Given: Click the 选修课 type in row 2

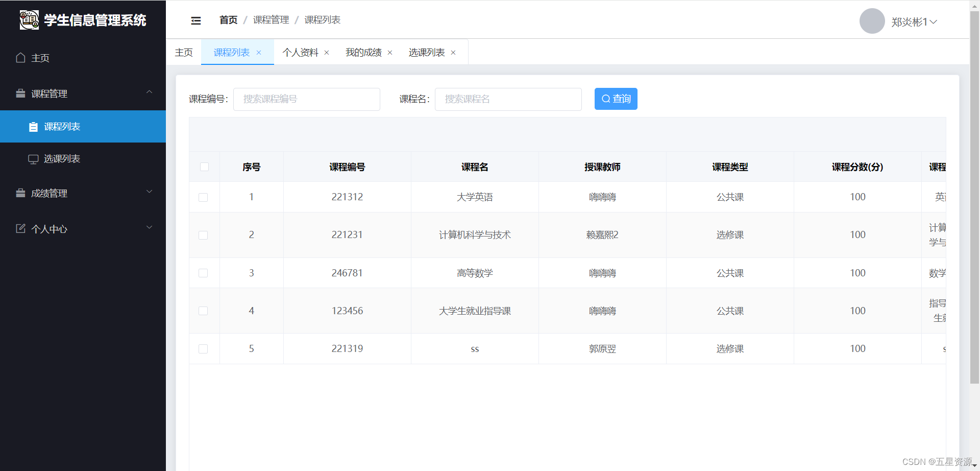Looking at the screenshot, I should coord(730,235).
